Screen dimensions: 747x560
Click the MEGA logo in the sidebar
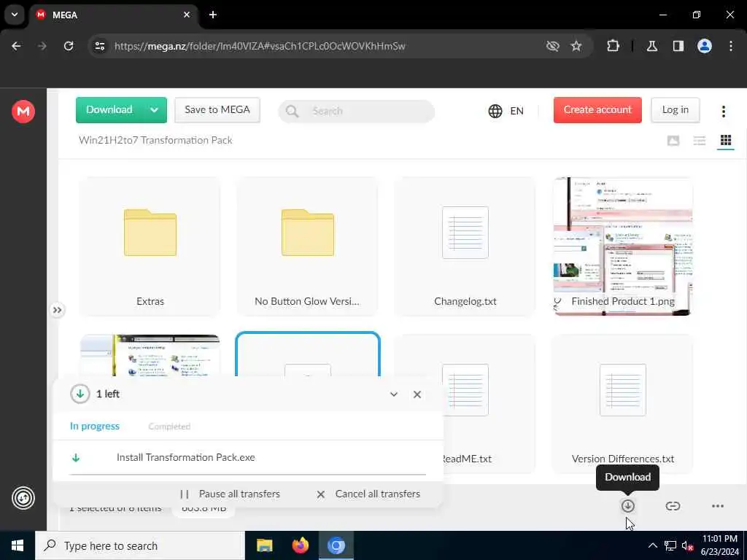23,112
